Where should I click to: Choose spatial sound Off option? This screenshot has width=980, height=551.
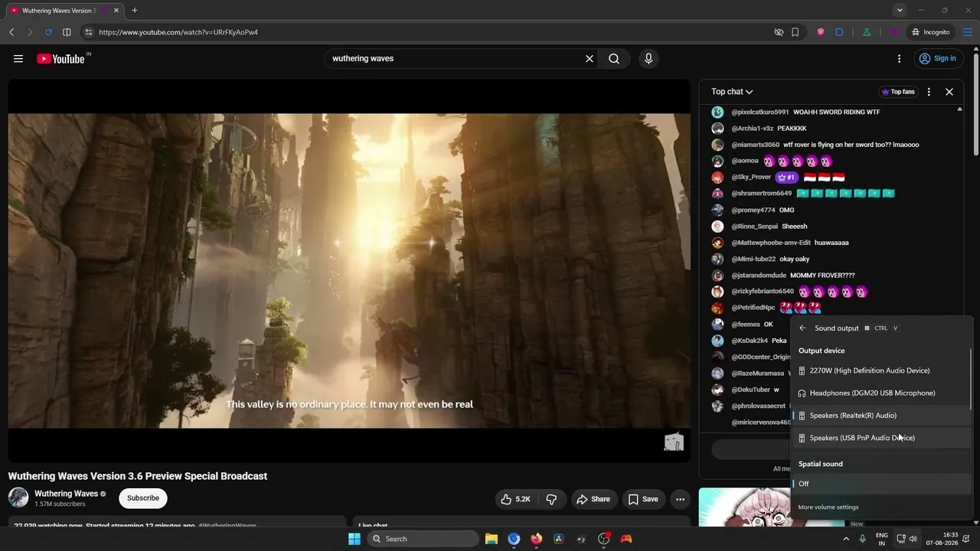880,484
